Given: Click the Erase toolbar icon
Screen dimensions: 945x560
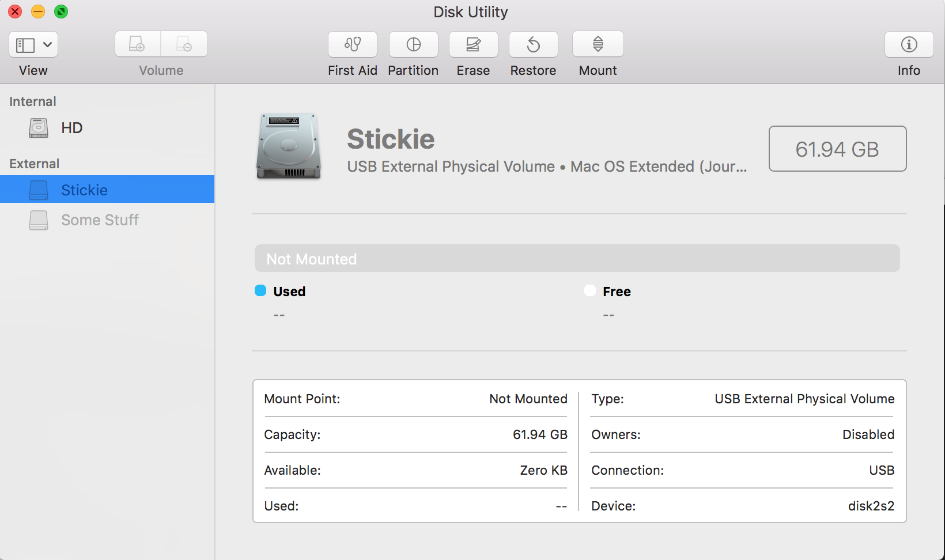Looking at the screenshot, I should point(473,45).
